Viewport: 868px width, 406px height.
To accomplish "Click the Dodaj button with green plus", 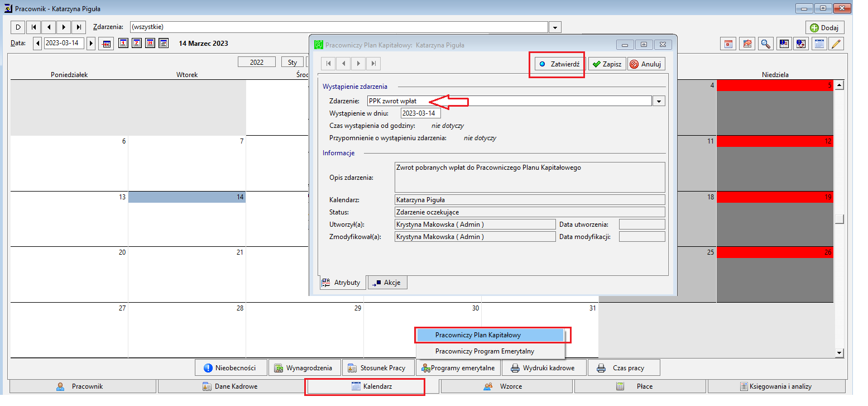I will (824, 27).
